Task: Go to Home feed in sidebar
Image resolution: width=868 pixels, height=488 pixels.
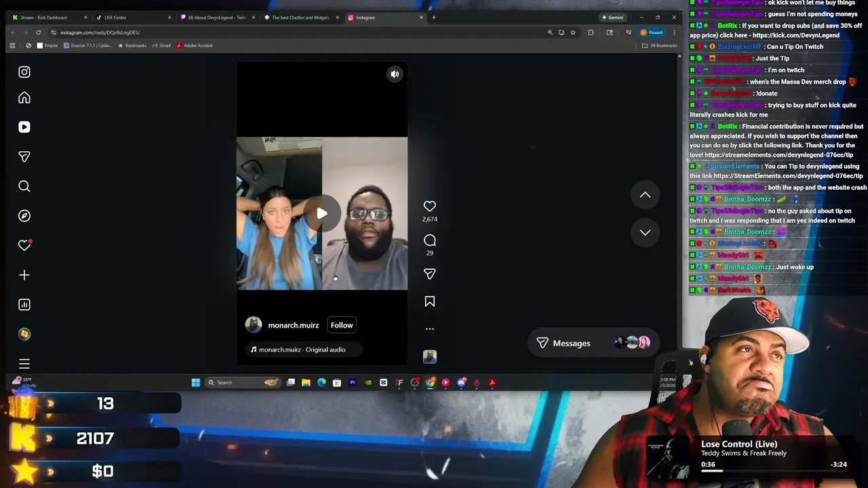Action: (x=24, y=98)
